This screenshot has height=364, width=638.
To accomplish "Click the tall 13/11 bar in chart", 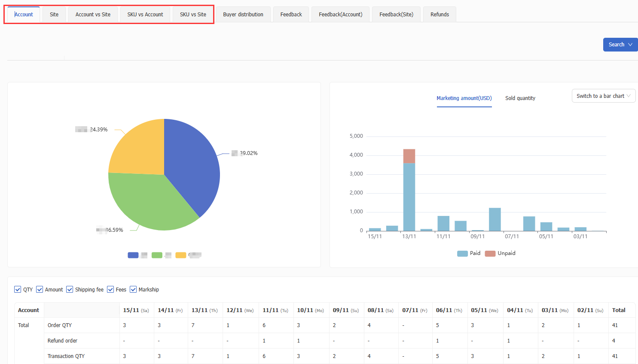I will 409,197.
